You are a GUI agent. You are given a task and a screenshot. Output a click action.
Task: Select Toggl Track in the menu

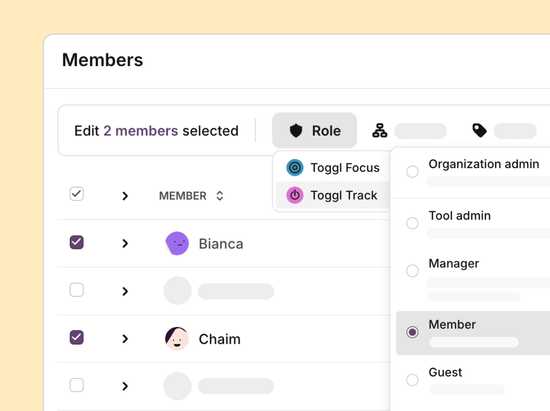click(x=333, y=195)
